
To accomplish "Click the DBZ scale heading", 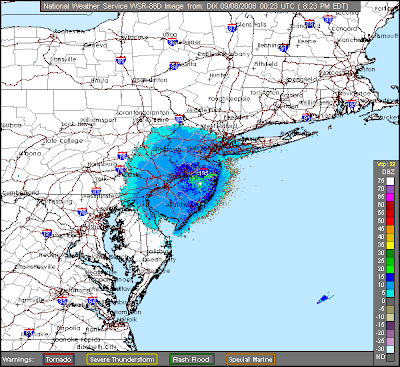I will pyautogui.click(x=387, y=172).
